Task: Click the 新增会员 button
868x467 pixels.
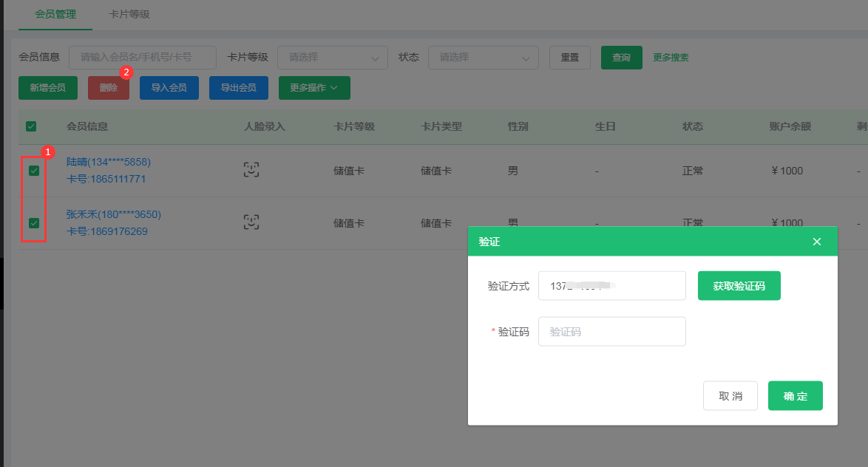Action: 47,87
